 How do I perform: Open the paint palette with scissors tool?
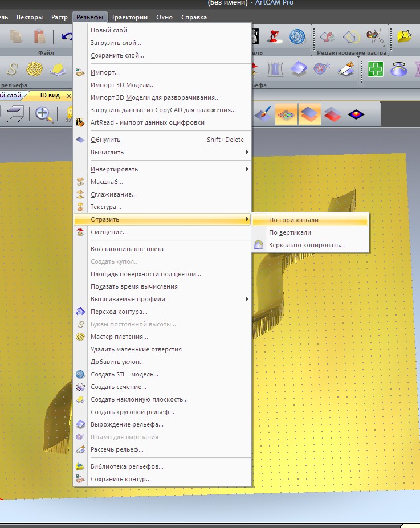[375, 36]
